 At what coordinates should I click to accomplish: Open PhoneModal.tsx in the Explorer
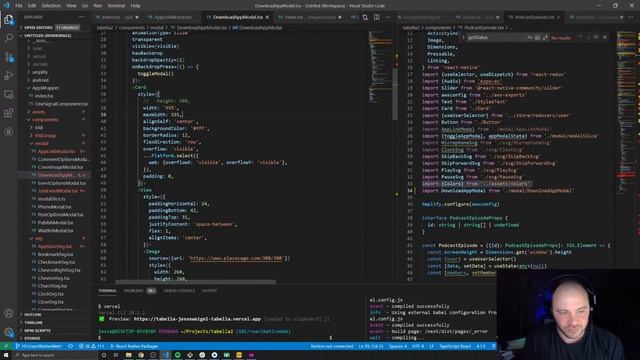click(54, 207)
